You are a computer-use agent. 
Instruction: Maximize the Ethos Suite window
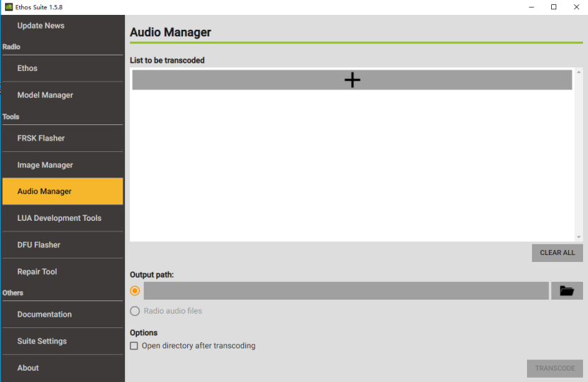[x=553, y=7]
